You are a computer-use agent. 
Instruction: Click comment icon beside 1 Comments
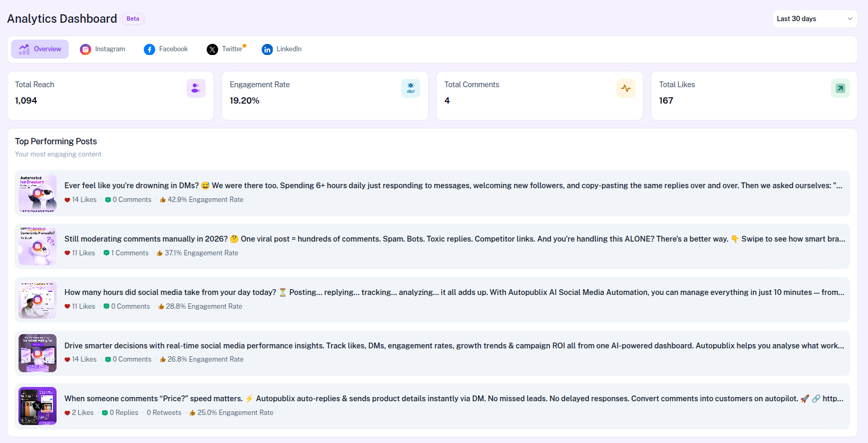click(x=106, y=253)
